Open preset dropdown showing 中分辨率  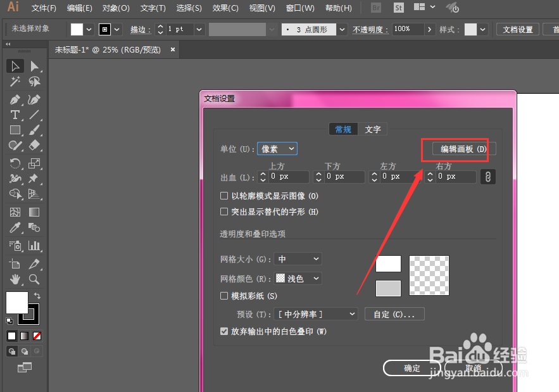[x=315, y=314]
